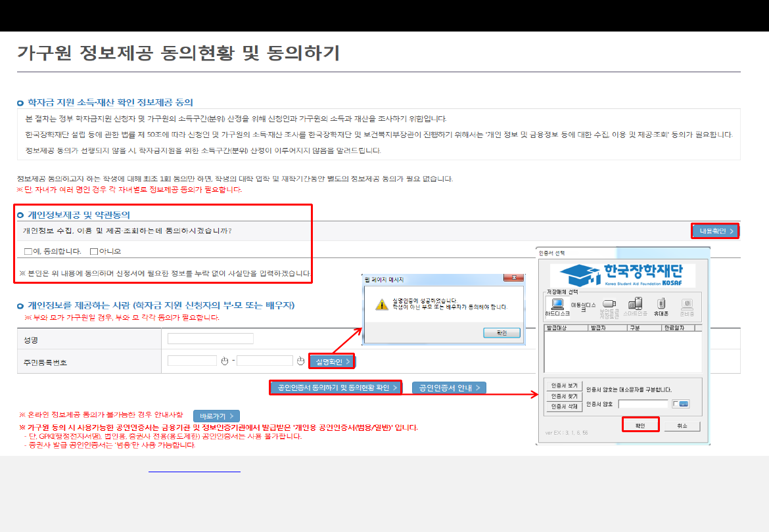Close the 웹 페이지 메시지 dialog

[513, 278]
